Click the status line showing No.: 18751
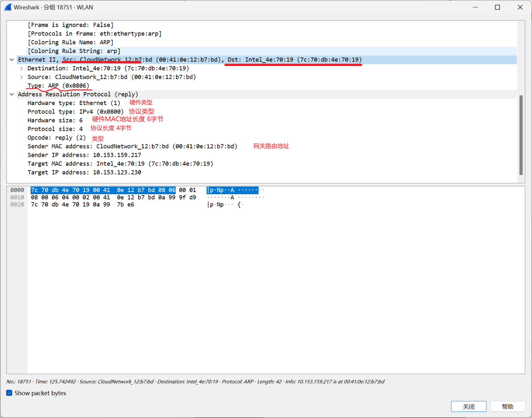The image size is (532, 418). click(195, 381)
